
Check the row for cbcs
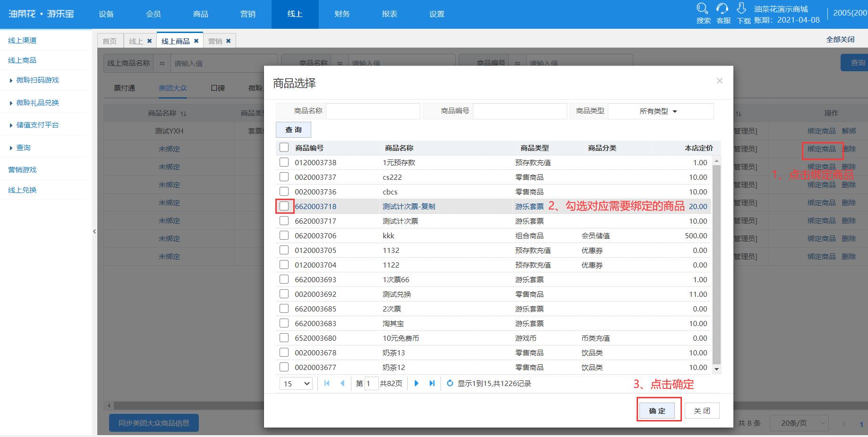coord(284,191)
